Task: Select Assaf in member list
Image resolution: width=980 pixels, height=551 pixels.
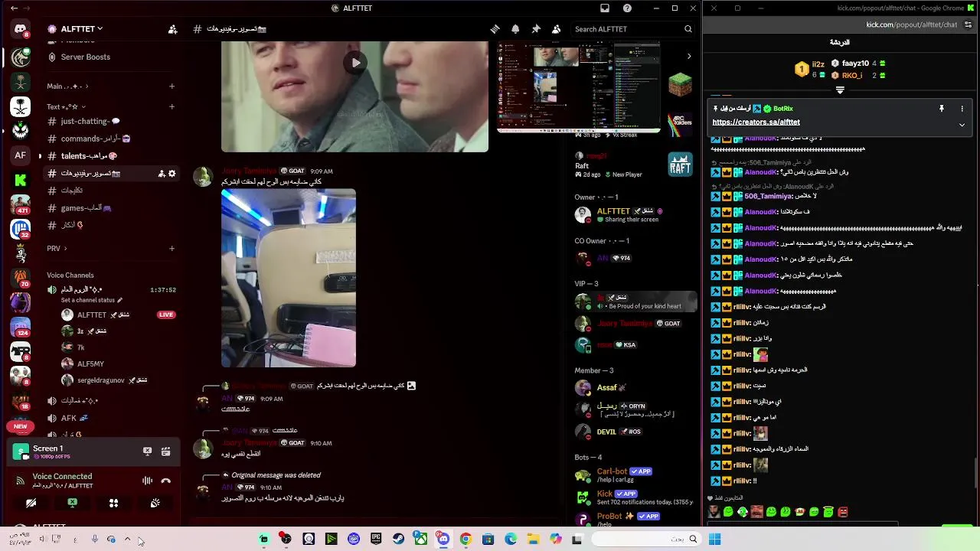Action: (634, 388)
